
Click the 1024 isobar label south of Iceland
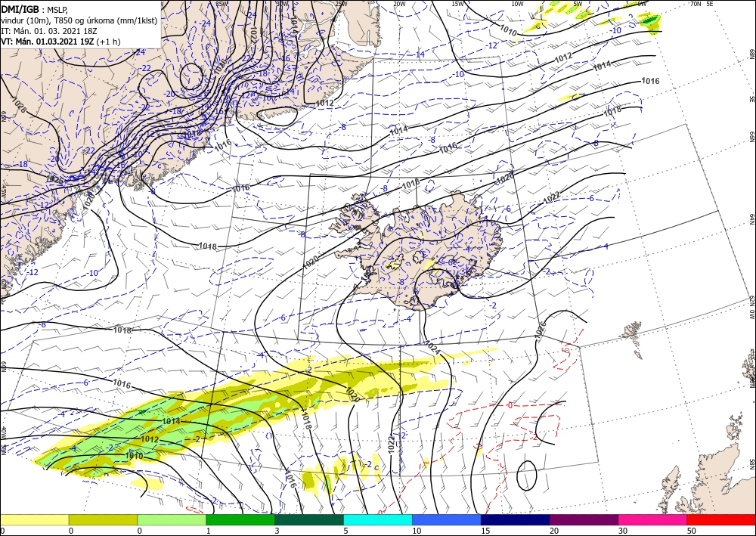(432, 348)
